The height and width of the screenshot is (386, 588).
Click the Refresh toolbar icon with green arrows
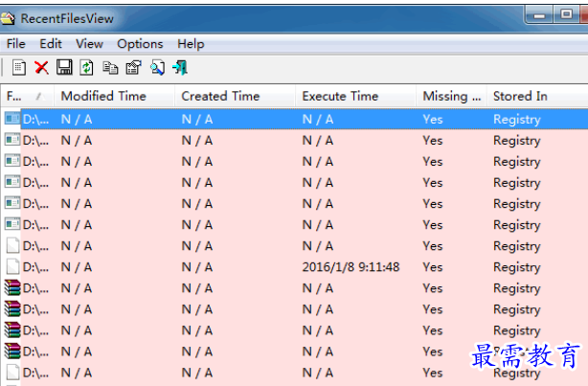(86, 68)
